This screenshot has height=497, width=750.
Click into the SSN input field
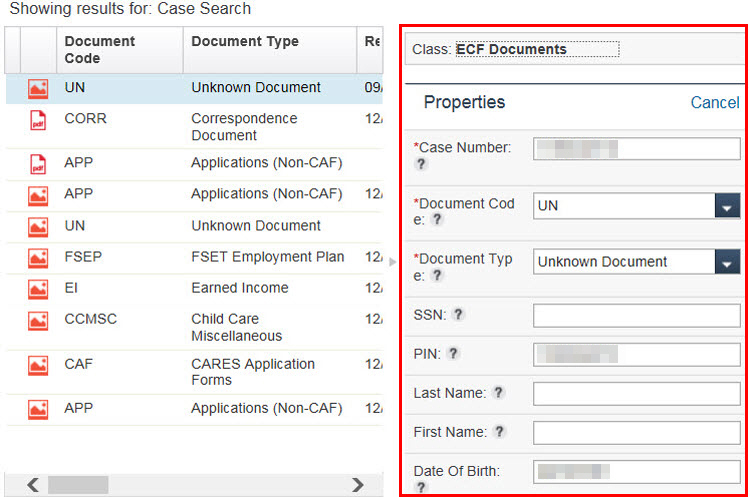(x=636, y=316)
